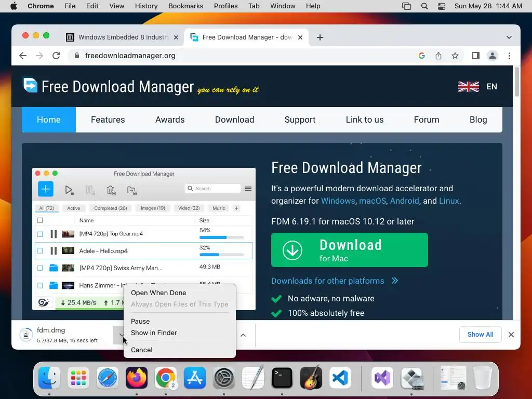Click the Google icon in the address bar
Image resolution: width=532 pixels, height=399 pixels.
click(x=422, y=56)
